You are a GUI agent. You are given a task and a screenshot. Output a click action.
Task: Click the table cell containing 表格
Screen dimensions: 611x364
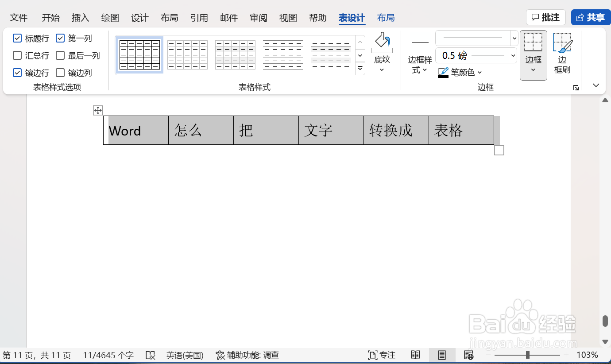(x=461, y=130)
